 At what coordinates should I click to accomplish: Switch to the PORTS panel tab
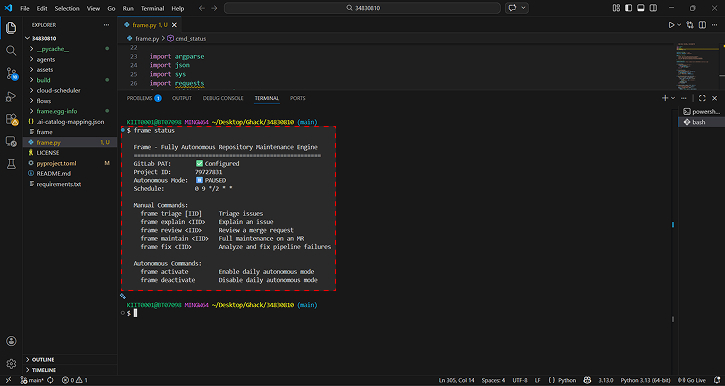(297, 98)
